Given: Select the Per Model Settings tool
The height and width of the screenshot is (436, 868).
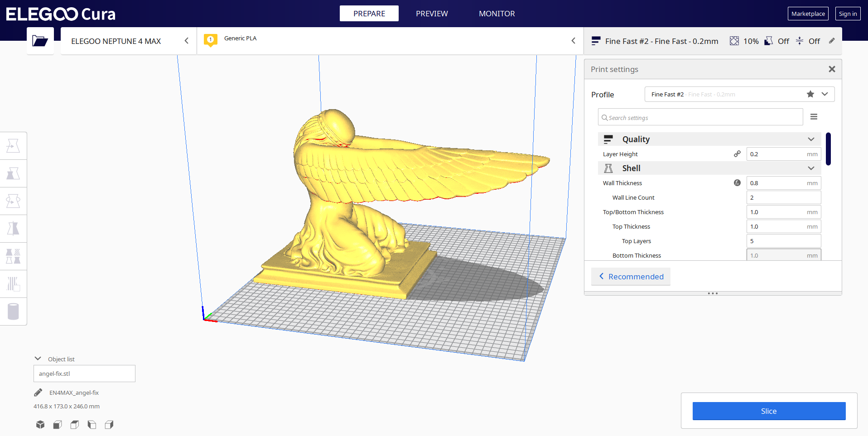Looking at the screenshot, I should (x=13, y=256).
